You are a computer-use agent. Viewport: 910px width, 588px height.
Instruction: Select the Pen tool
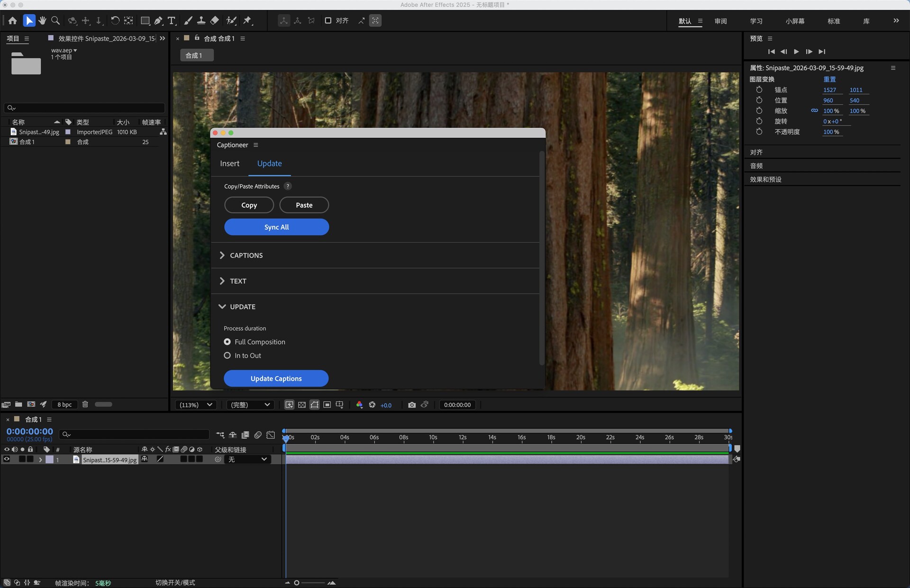pos(158,20)
